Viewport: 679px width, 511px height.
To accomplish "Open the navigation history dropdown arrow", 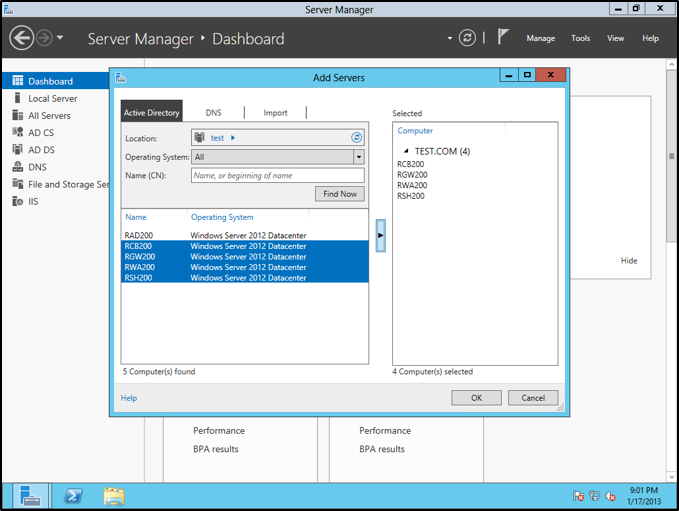I will click(x=60, y=38).
